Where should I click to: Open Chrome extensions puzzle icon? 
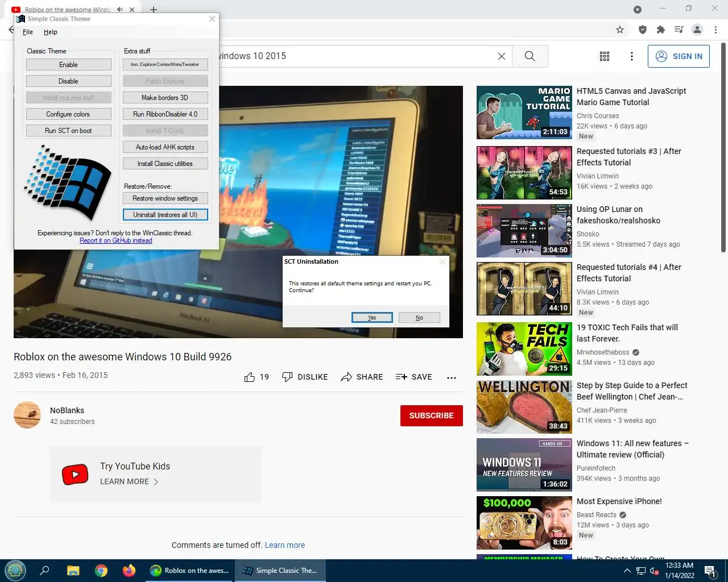(x=660, y=30)
